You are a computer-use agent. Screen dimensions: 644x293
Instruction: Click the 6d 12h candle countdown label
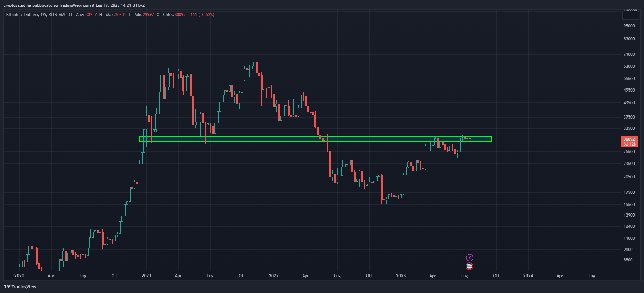(629, 144)
